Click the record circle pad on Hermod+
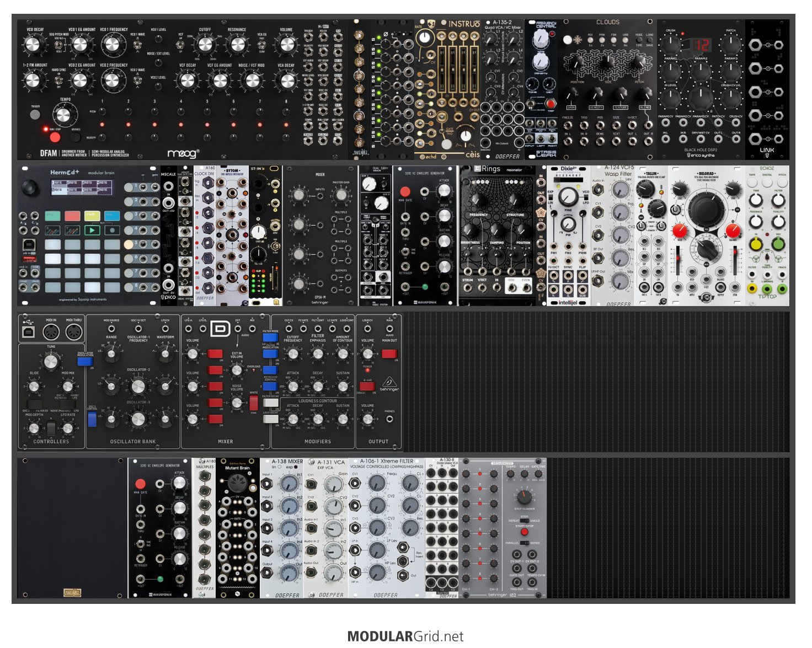Screen dimensions: 812x648 tap(112, 229)
